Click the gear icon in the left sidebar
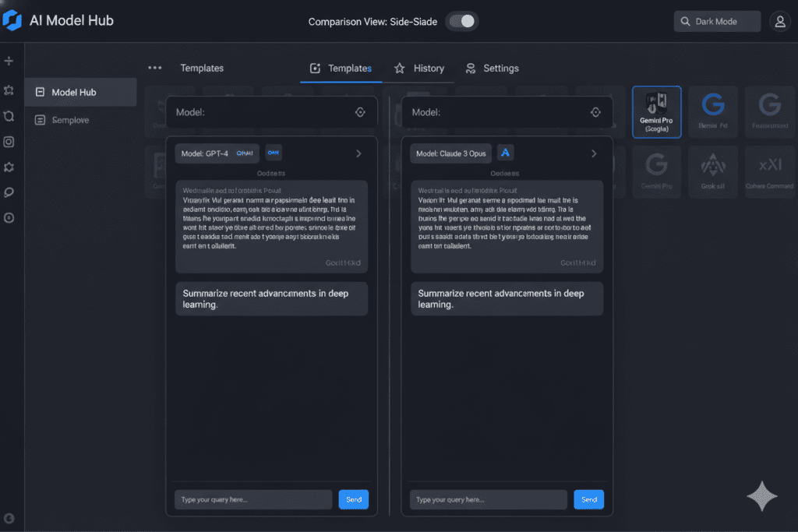 point(9,167)
